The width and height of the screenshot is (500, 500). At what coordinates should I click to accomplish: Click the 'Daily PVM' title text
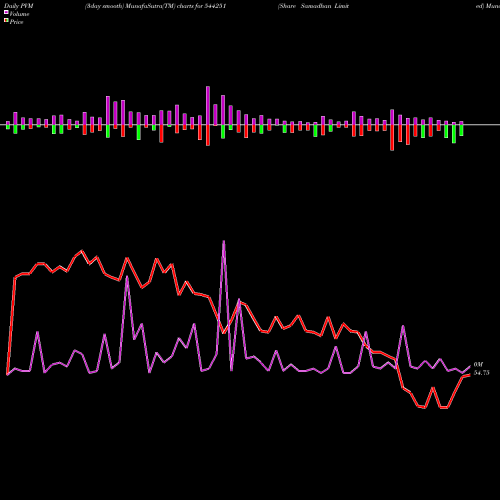19,6
